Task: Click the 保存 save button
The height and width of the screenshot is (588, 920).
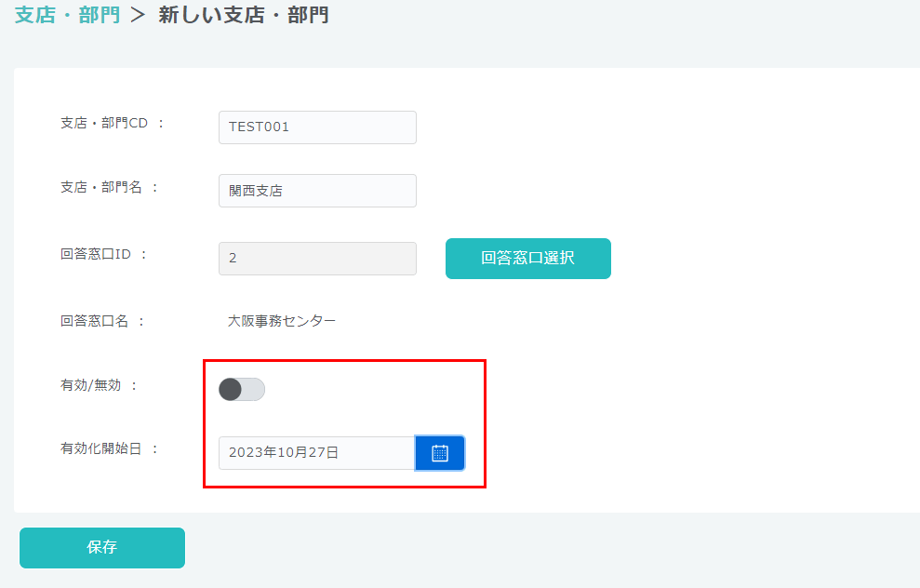Action: pyautogui.click(x=102, y=547)
